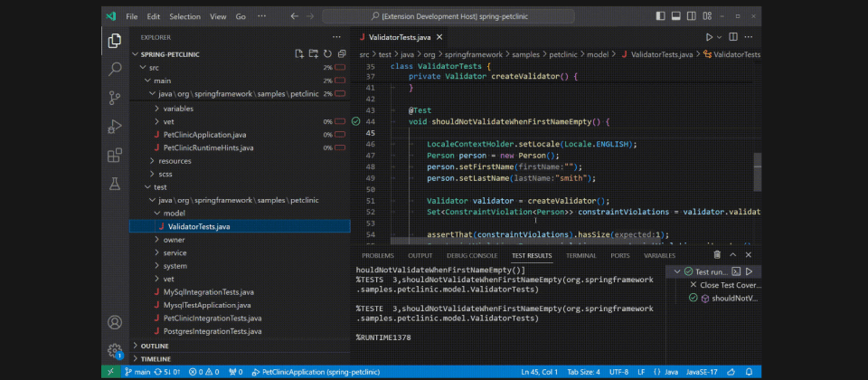This screenshot has width=868, height=380.
Task: Open the Explorer view in activity bar
Action: point(115,41)
